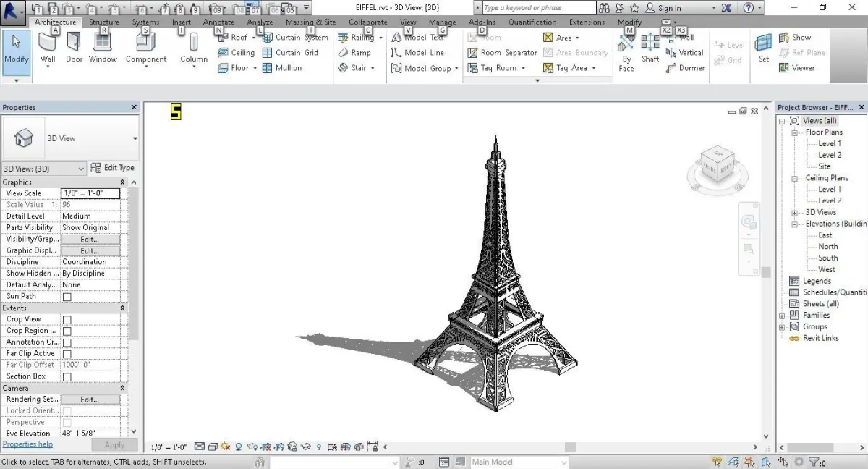Click the Roof tool icon

click(224, 38)
